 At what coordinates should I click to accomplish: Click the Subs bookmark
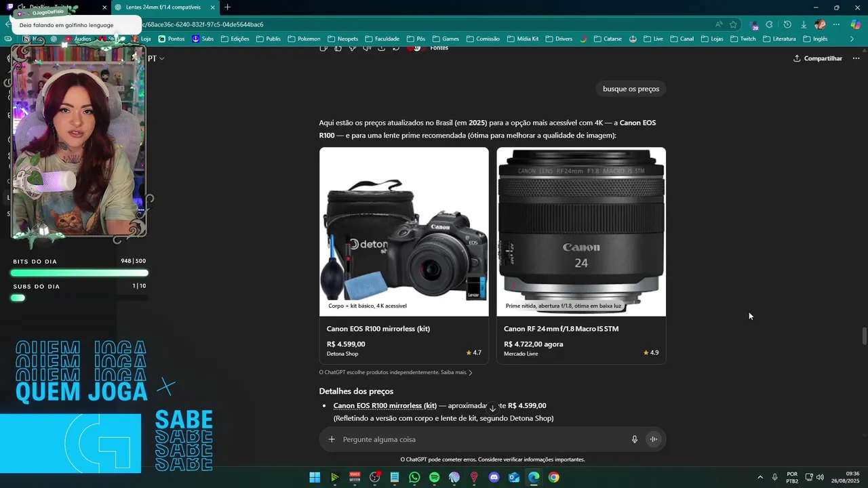coord(203,39)
